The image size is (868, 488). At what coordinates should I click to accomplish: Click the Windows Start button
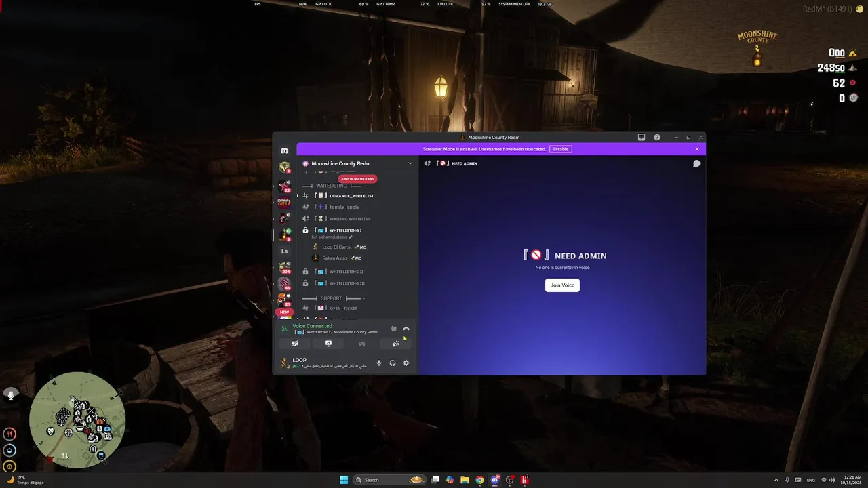tap(344, 480)
